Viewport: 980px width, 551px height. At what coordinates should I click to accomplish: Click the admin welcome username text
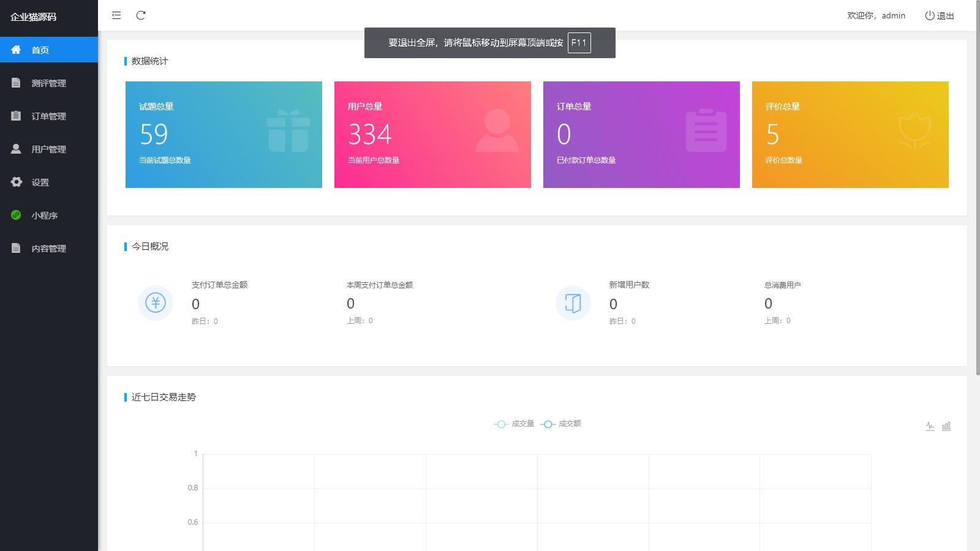click(x=893, y=16)
